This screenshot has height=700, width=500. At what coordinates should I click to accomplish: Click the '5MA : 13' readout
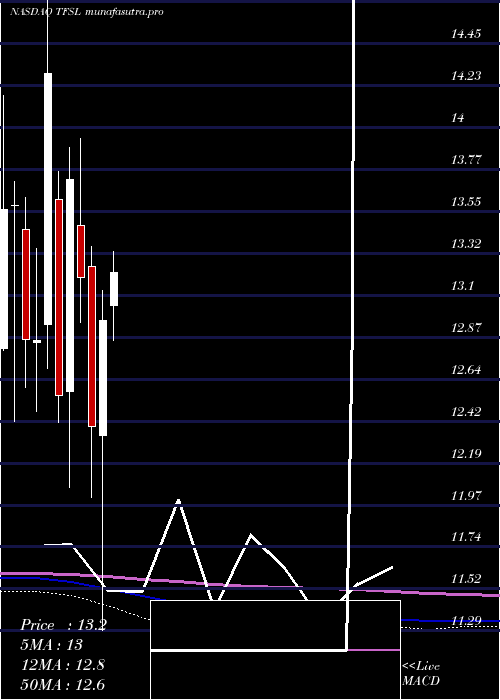click(51, 645)
